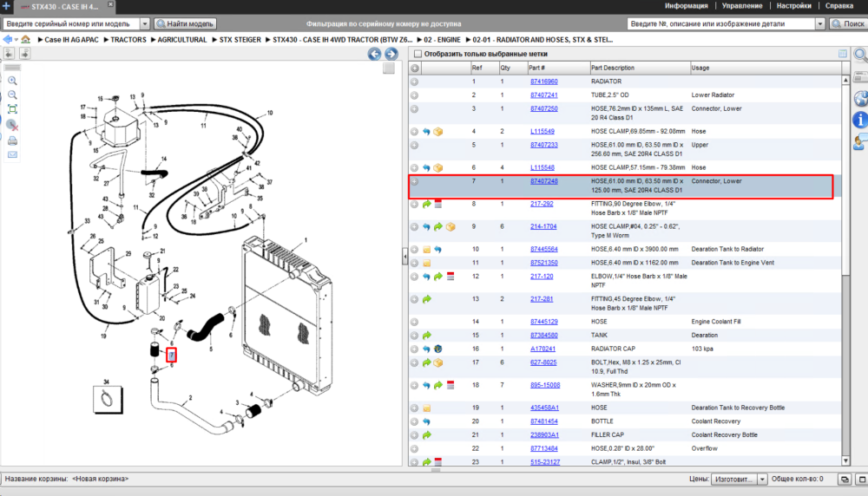Screen dimensions: 868x496
Task: Click blue arrow icon in L115548 row
Action: [x=426, y=167]
